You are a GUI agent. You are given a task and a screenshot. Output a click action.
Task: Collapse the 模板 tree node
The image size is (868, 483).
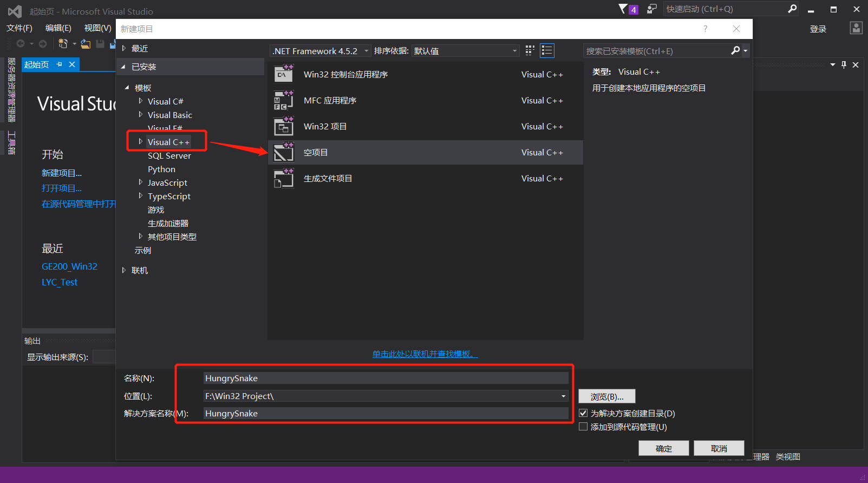pos(127,88)
